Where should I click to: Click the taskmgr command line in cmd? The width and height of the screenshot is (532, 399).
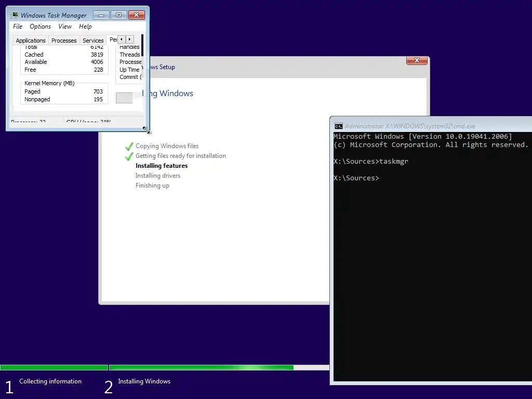click(371, 162)
